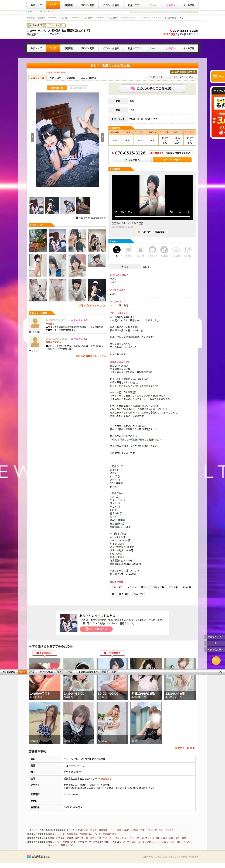Toggle お店 under 保存した検索条件

point(114,672)
